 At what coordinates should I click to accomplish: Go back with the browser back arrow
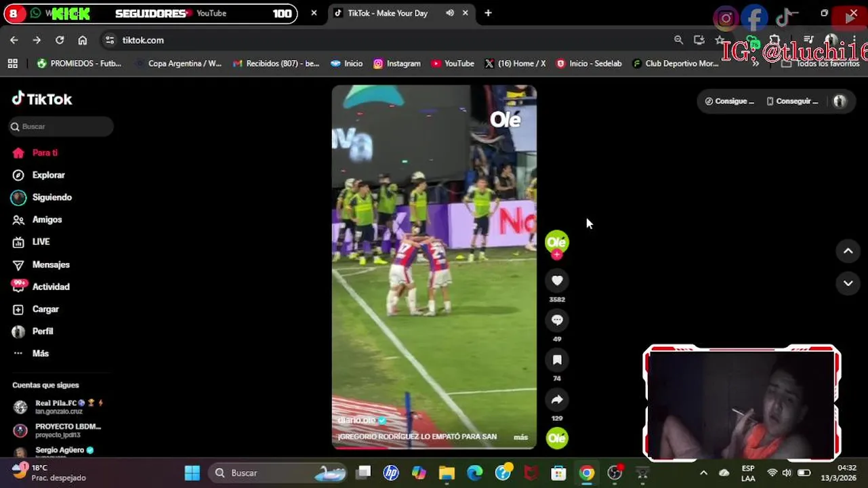(x=14, y=40)
